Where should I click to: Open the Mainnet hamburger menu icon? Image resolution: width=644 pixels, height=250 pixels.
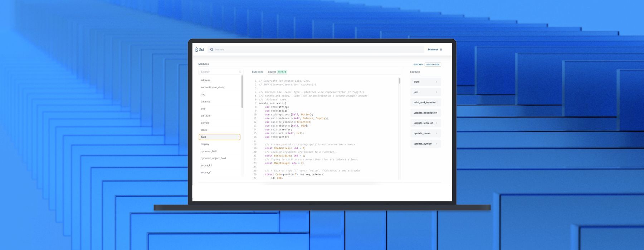tap(441, 50)
